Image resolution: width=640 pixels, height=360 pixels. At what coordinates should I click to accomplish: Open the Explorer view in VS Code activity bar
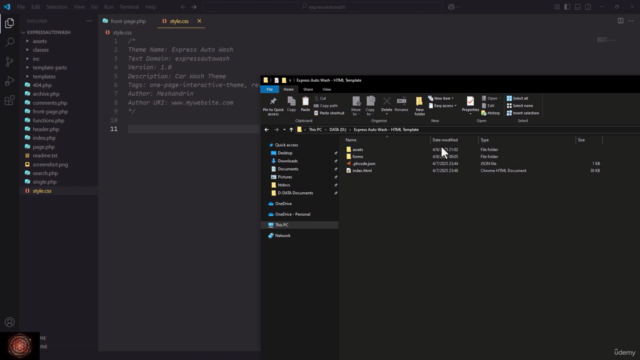9,23
